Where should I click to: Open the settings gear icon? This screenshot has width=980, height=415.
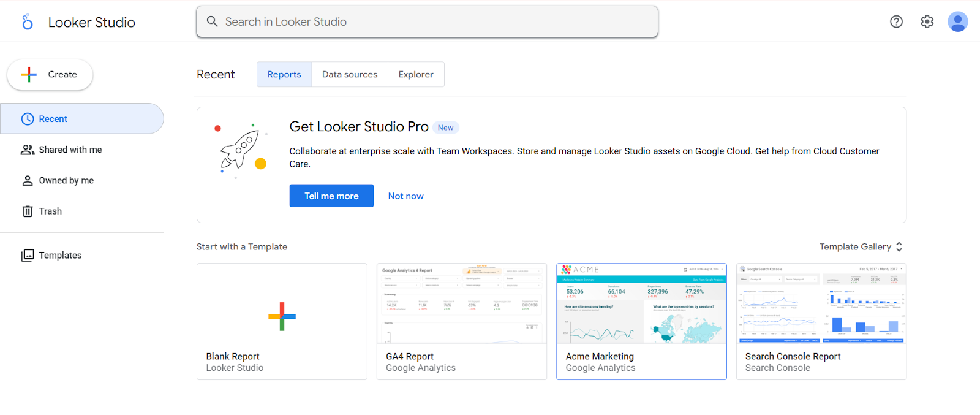[927, 21]
